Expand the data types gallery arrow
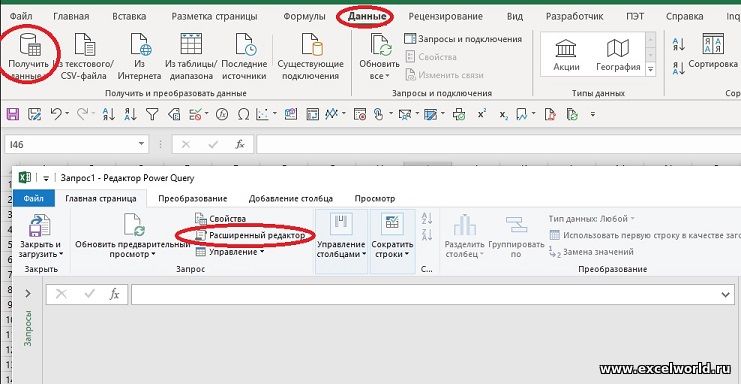 point(651,69)
